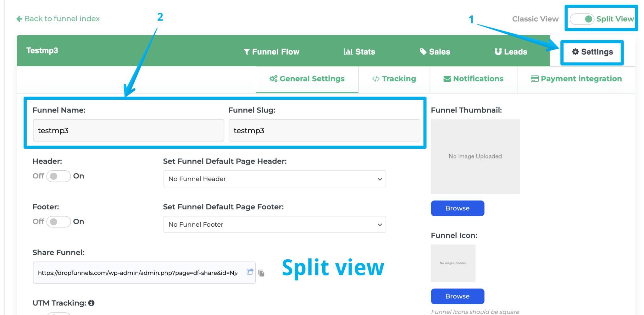
Task: Click the Settings gear icon
Action: (575, 52)
